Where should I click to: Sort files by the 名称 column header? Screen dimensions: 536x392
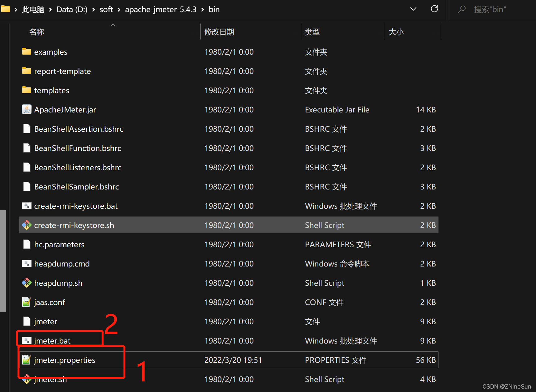37,32
